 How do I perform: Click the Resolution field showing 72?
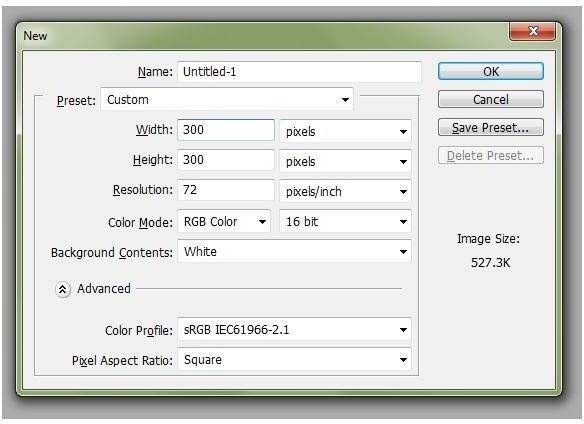coord(226,190)
